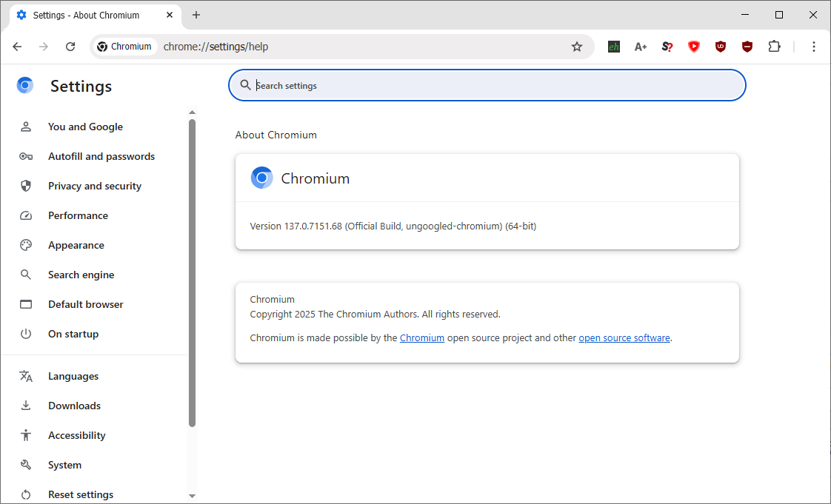
Task: Click the version number text 137.0.7151.68
Action: pos(313,226)
